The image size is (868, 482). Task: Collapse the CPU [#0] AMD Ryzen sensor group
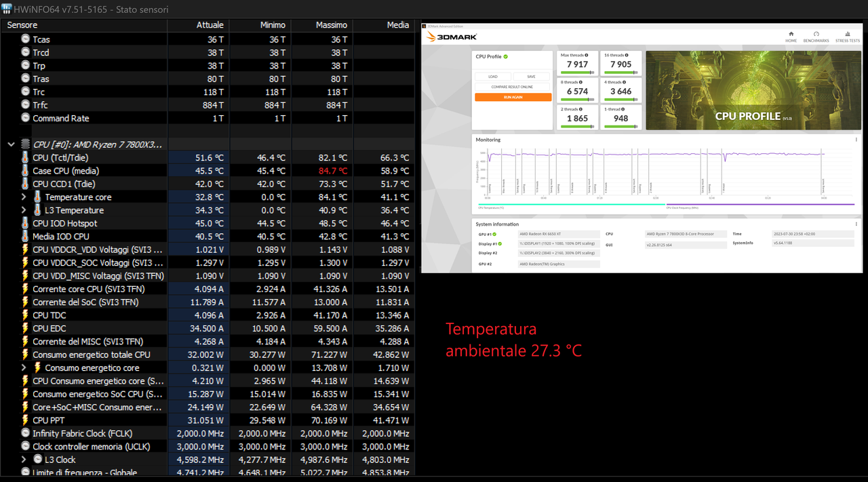(11, 144)
